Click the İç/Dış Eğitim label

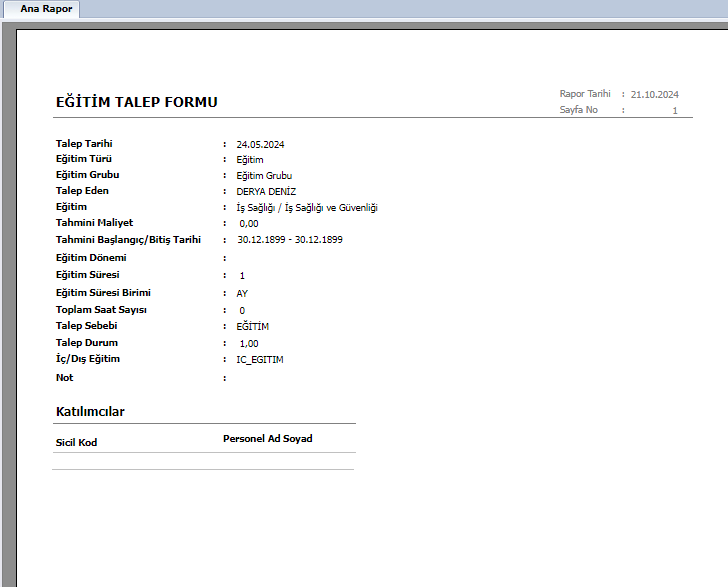point(88,359)
